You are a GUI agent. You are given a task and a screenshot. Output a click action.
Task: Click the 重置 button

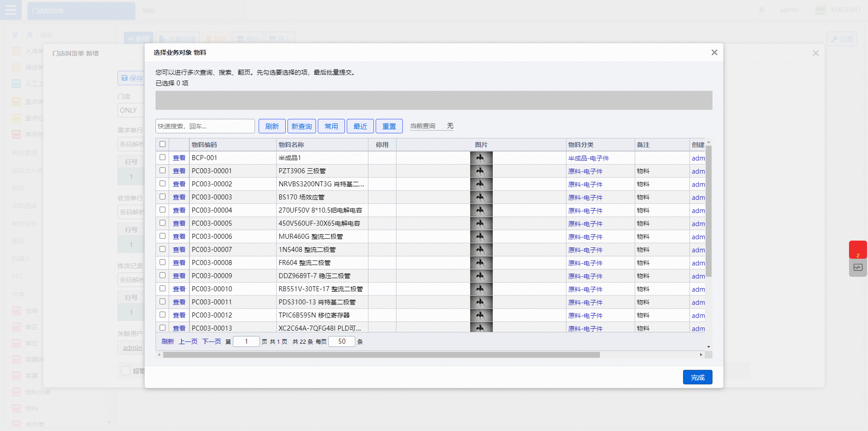coord(389,126)
